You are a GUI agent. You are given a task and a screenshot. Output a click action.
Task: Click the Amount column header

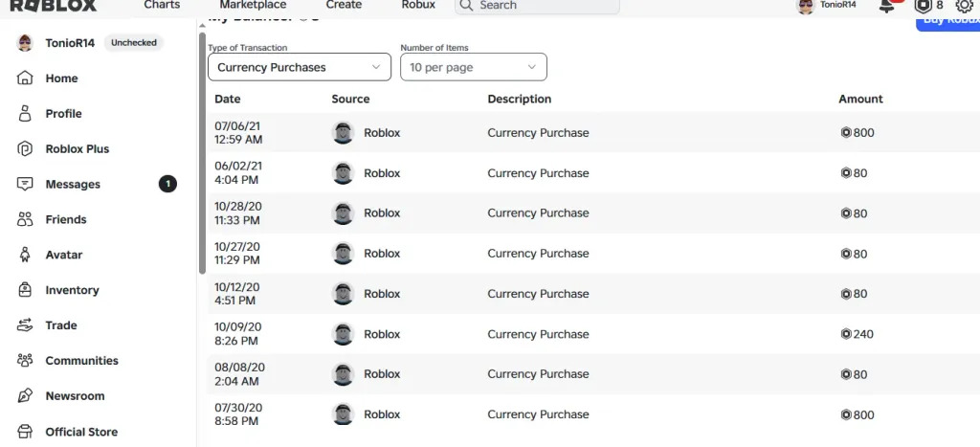[x=860, y=99]
